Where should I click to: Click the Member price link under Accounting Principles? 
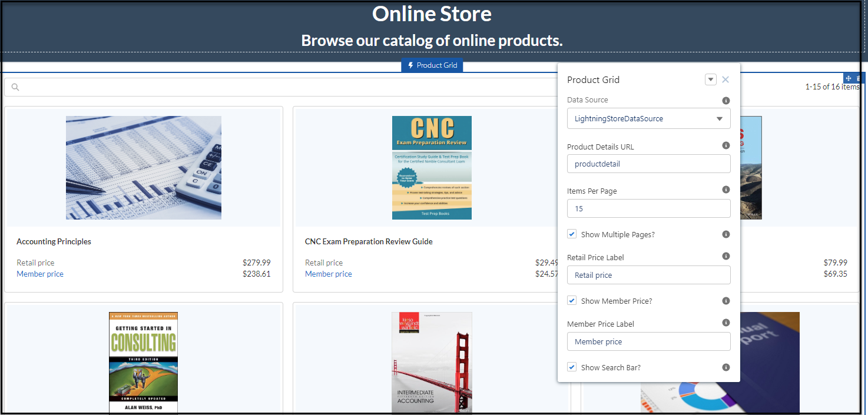tap(40, 274)
